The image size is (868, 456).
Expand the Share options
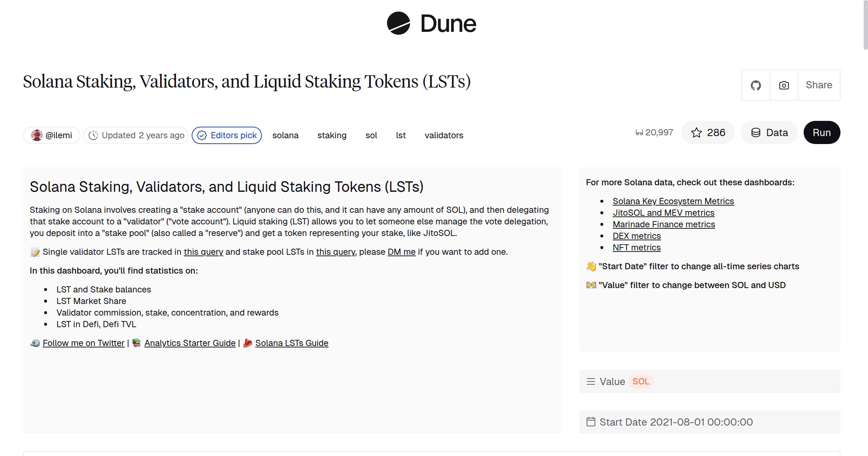tap(819, 85)
